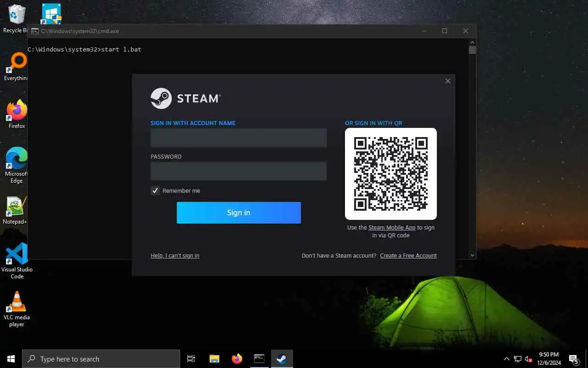Show hidden system tray icons
Screen dimensions: 588x368
tap(507, 359)
